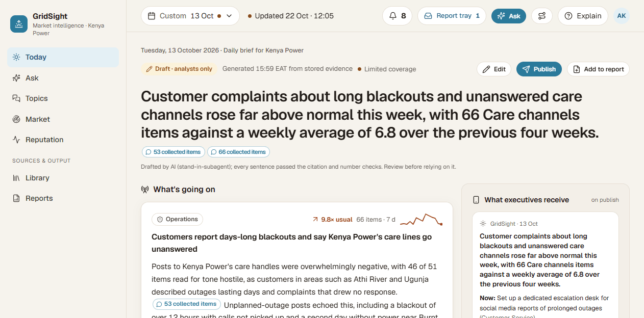Open the 53 collected items chip under headline
The width and height of the screenshot is (644, 318).
pos(174,152)
